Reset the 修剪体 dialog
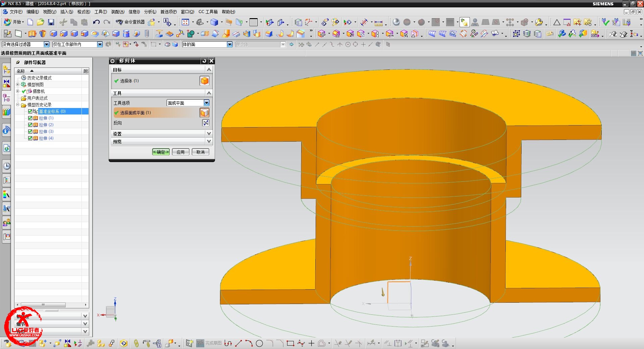Screen dimensions: 644x349 (x=204, y=61)
